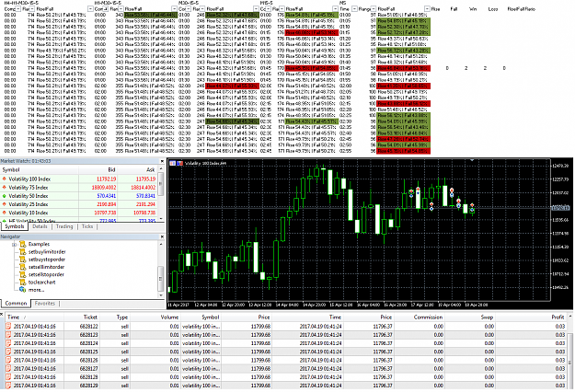Click trade icon for ticket 6828123

pyautogui.click(x=8, y=335)
